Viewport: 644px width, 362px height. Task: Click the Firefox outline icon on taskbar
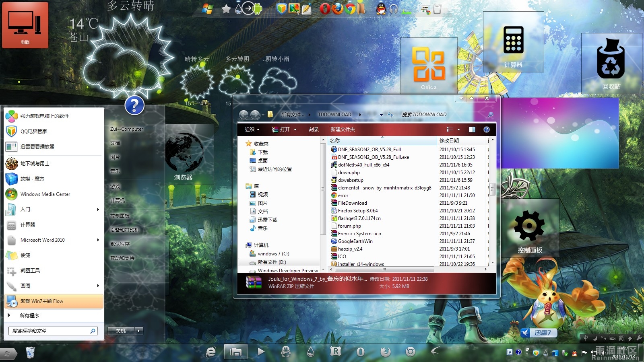[386, 352]
